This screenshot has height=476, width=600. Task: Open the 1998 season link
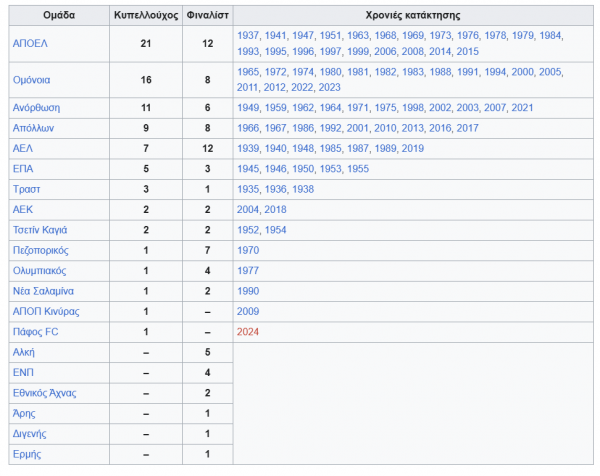tap(413, 108)
